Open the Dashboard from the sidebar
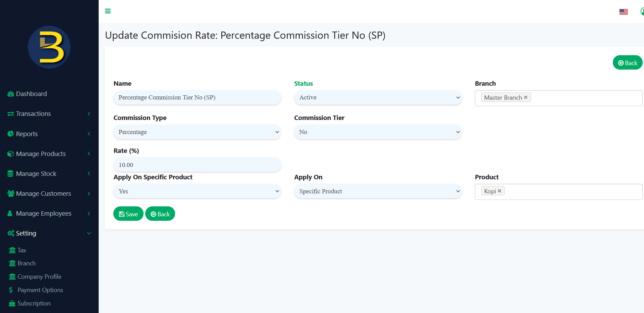 click(x=31, y=94)
